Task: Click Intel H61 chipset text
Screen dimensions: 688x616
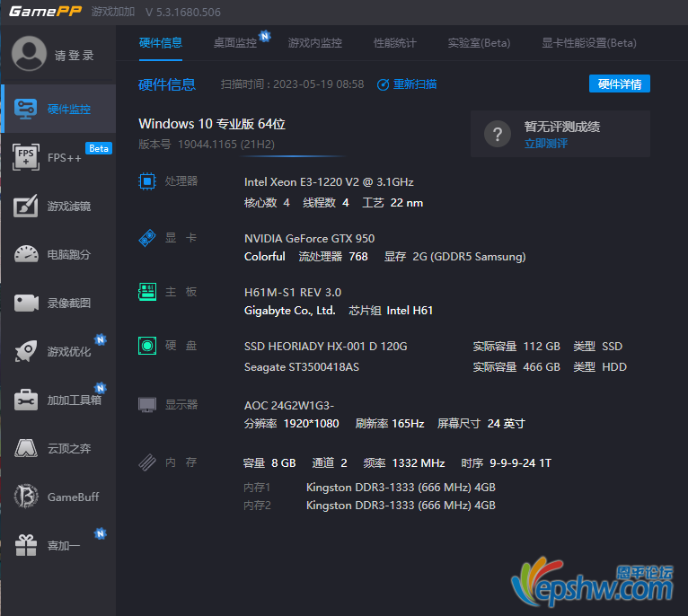Action: pos(410,311)
